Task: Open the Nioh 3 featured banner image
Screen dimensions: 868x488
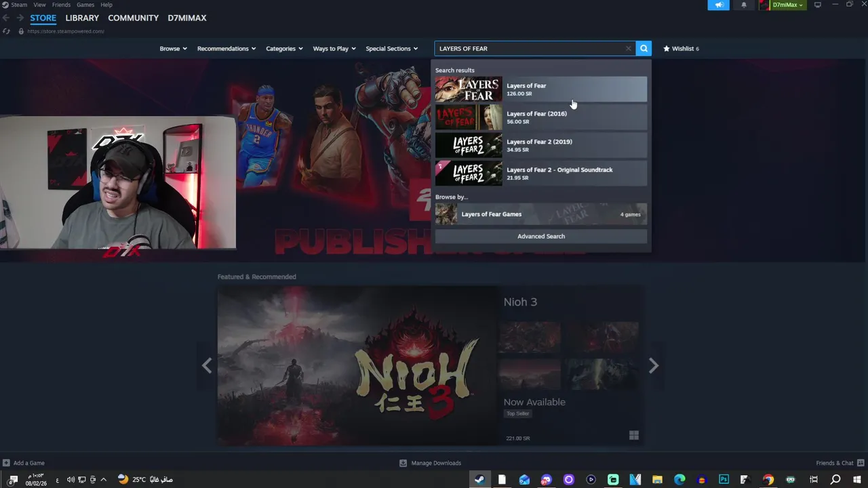Action: point(357,366)
